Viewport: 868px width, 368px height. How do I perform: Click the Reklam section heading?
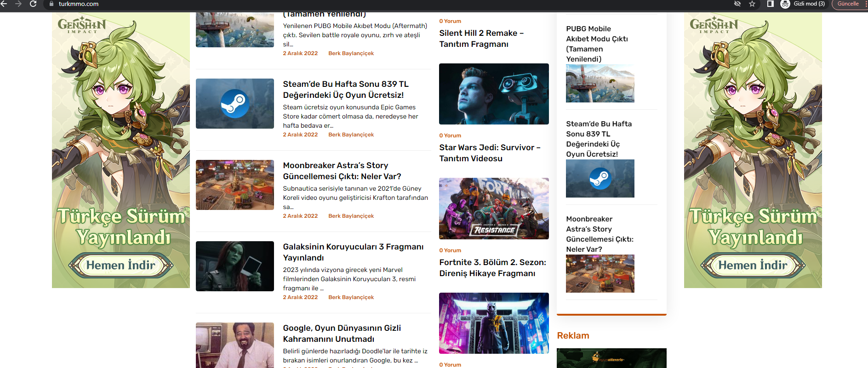pos(573,335)
